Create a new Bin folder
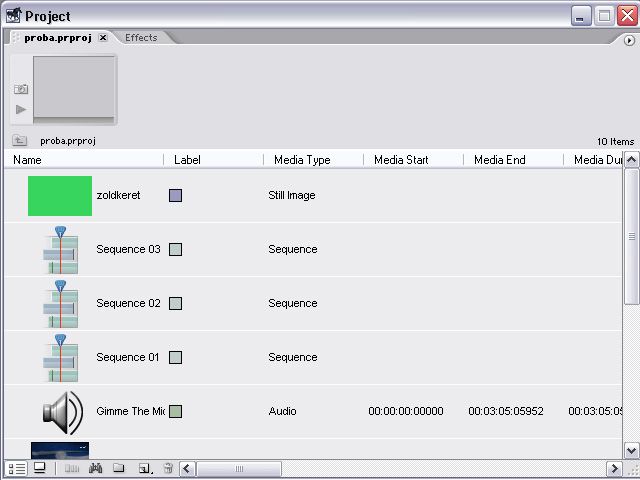This screenshot has width=640, height=480. click(x=119, y=468)
